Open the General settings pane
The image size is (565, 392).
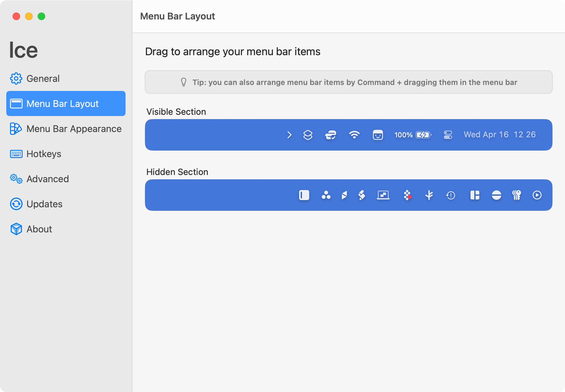click(43, 78)
